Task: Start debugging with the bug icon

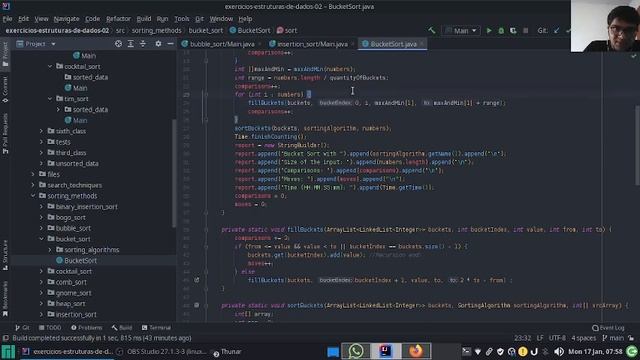Action: 501,31
